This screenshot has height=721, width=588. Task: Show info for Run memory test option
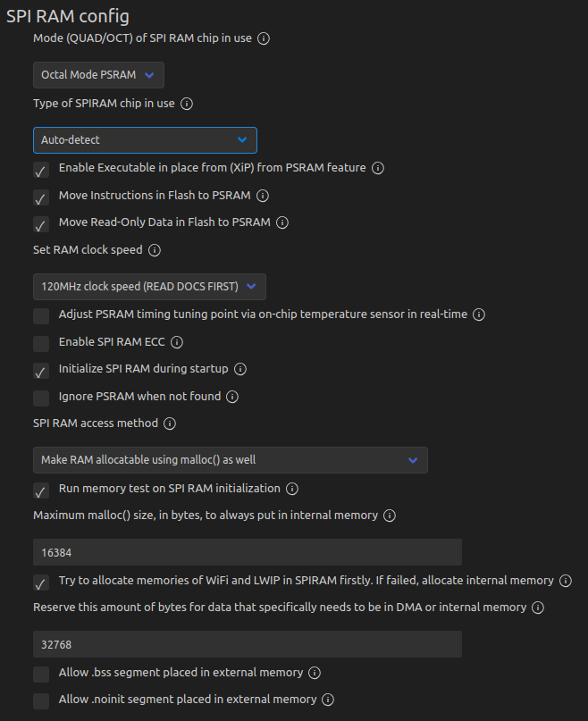pyautogui.click(x=291, y=489)
